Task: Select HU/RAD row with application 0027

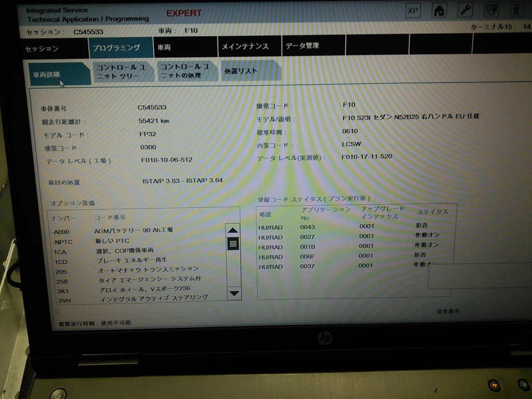Action: coord(354,236)
